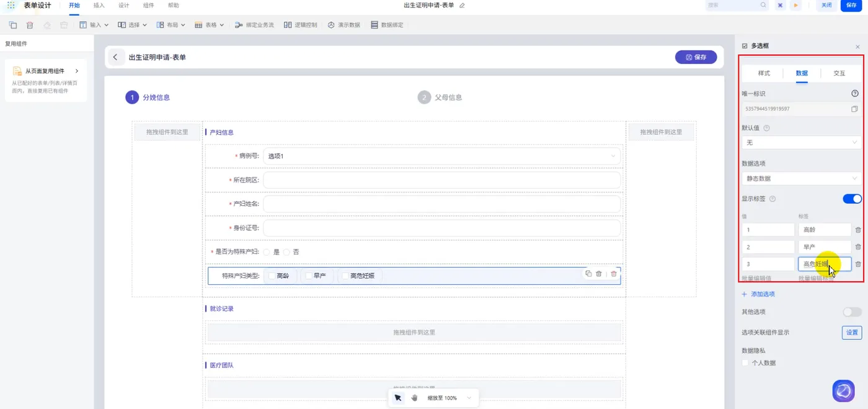
Task: Click the pointer select tool in bottom bar
Action: click(398, 398)
